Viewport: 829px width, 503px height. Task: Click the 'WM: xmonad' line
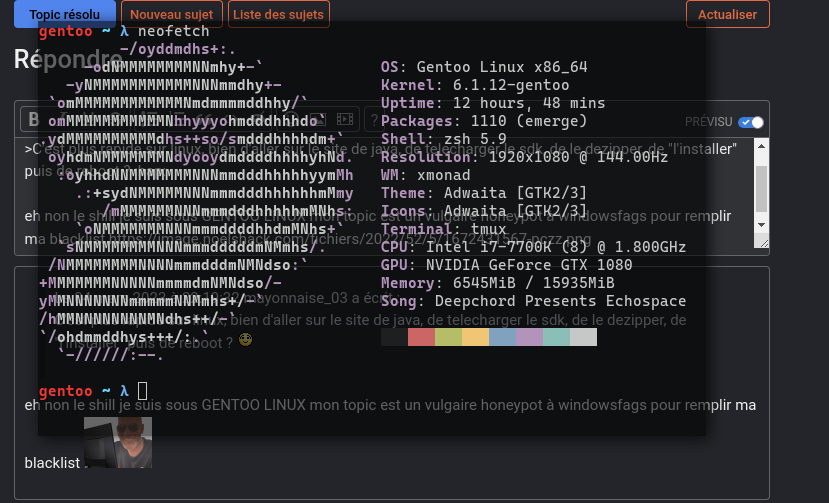(425, 175)
